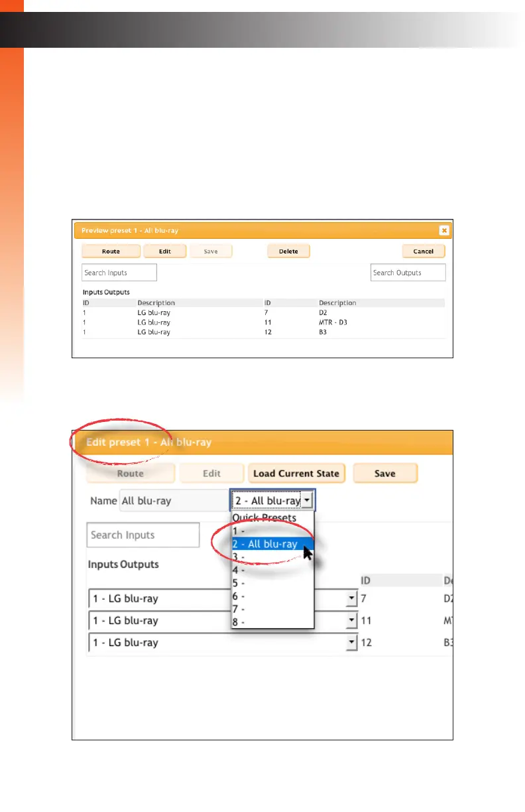Click output ID 7 in preview table
The height and width of the screenshot is (812, 525).
(x=266, y=311)
